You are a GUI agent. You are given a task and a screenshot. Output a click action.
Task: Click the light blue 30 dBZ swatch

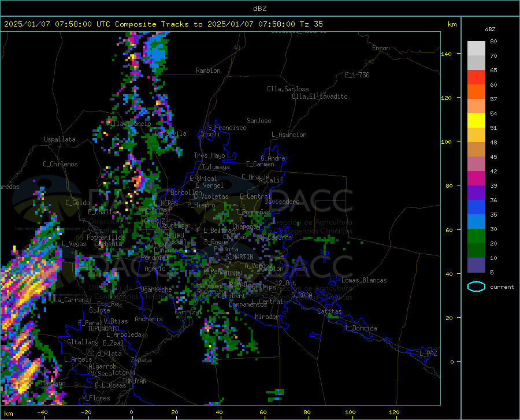tap(476, 222)
